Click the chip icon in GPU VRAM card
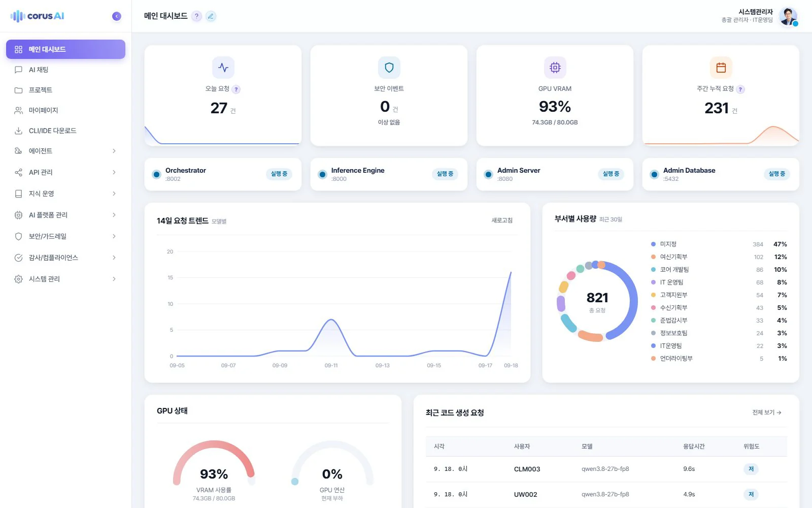This screenshot has width=812, height=508. tap(555, 68)
